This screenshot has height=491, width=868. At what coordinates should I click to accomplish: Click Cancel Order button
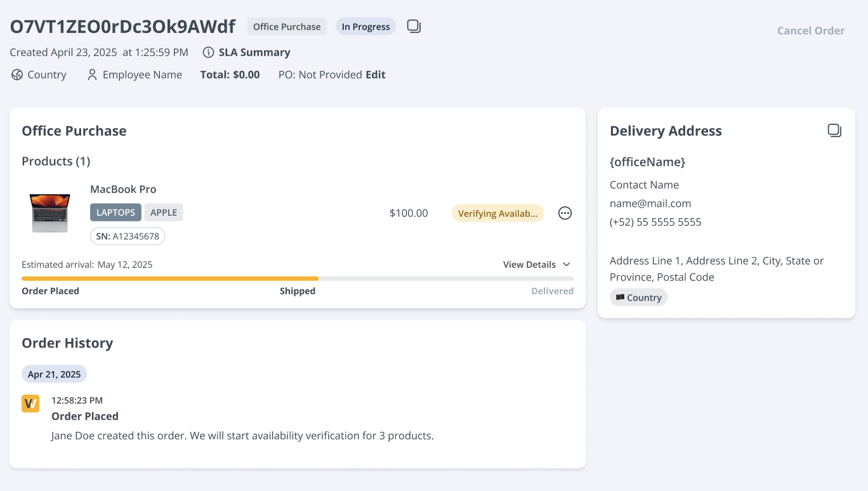tap(810, 30)
